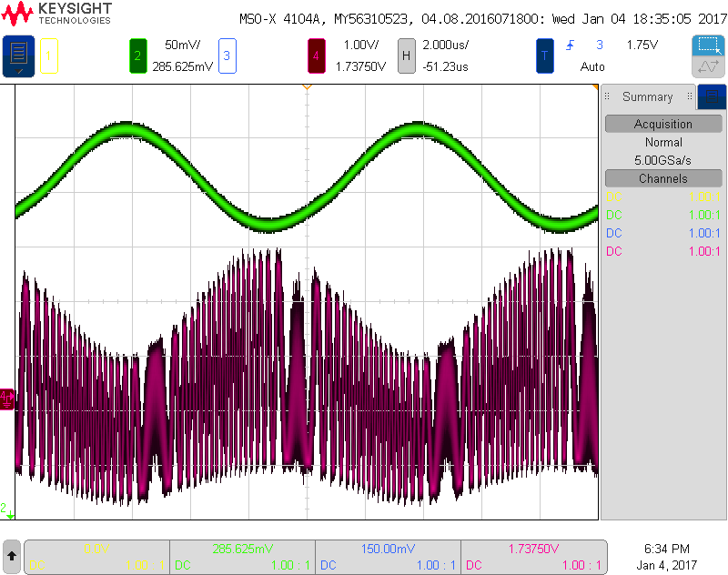This screenshot has height=575, width=728.
Task: Click the yellow DC channel 1 row in Summary
Action: point(663,197)
